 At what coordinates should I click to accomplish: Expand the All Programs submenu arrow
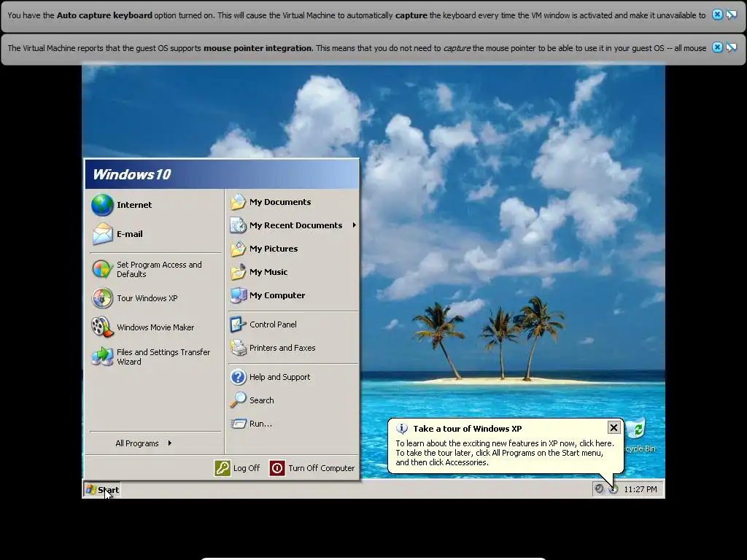[x=169, y=443]
